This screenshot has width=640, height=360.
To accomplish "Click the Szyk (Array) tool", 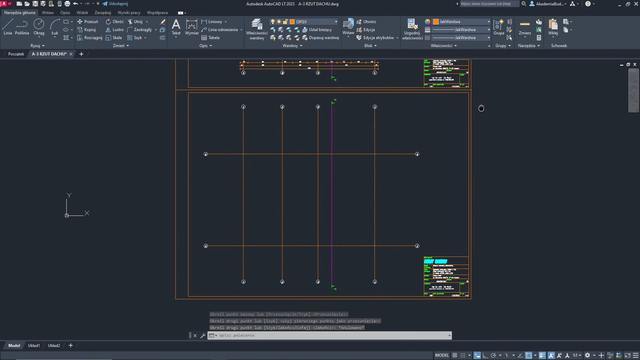I will point(134,38).
